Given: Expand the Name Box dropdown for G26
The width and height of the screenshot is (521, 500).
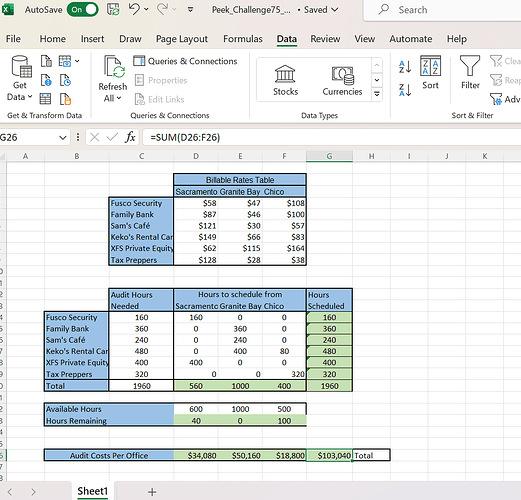Looking at the screenshot, I should [x=62, y=137].
